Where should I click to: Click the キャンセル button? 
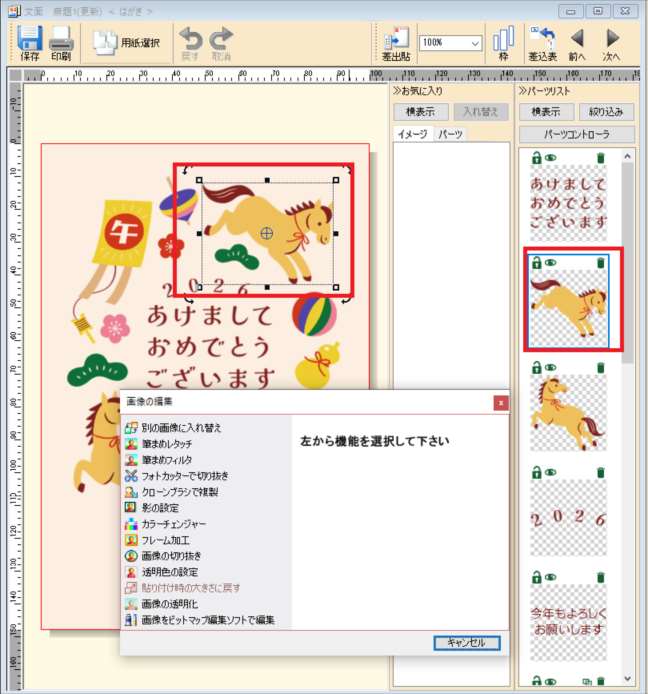(x=466, y=643)
